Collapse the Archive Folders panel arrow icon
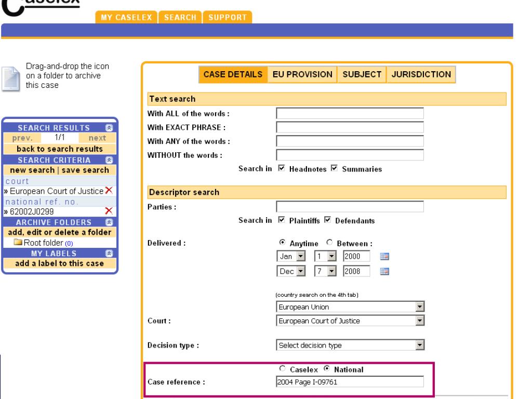The image size is (532, 399). click(x=109, y=222)
